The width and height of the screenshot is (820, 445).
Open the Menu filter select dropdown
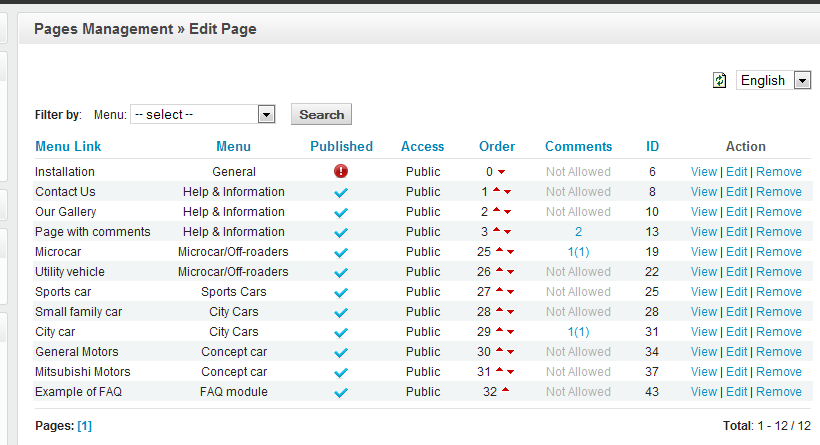pyautogui.click(x=266, y=115)
